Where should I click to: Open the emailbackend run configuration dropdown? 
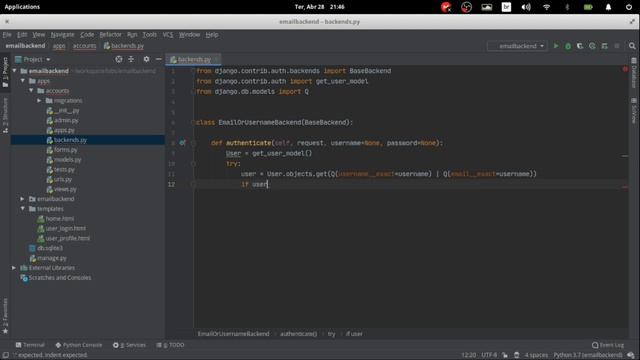coord(517,46)
